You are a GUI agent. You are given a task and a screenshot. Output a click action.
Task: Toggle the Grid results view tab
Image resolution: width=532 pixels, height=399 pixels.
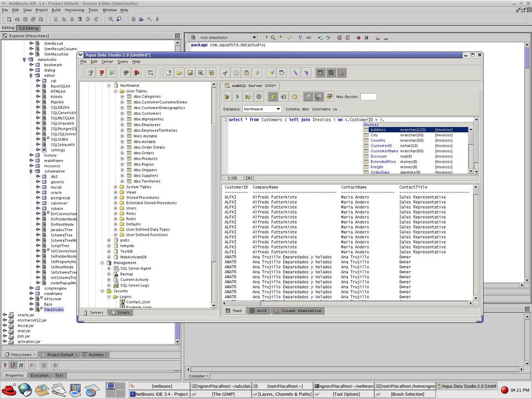tap(258, 311)
